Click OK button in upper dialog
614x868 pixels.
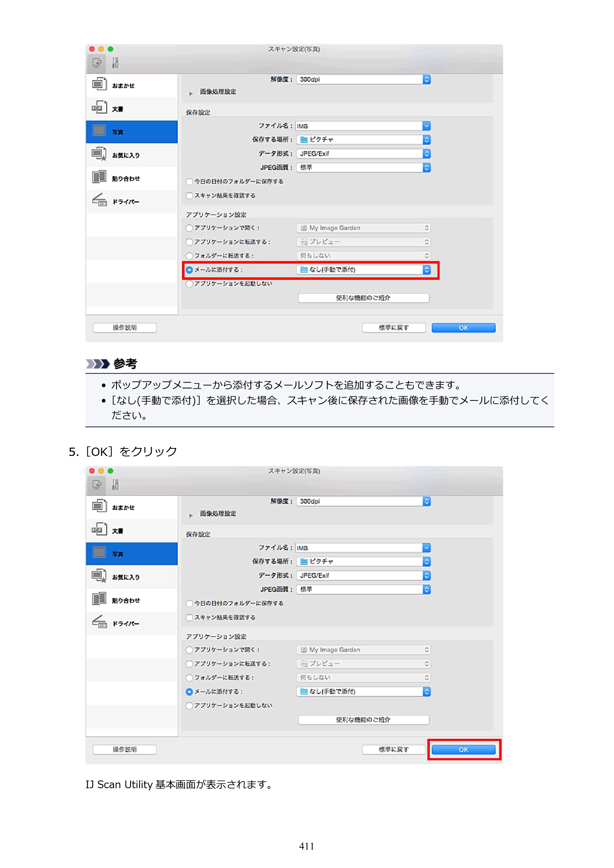click(x=464, y=328)
